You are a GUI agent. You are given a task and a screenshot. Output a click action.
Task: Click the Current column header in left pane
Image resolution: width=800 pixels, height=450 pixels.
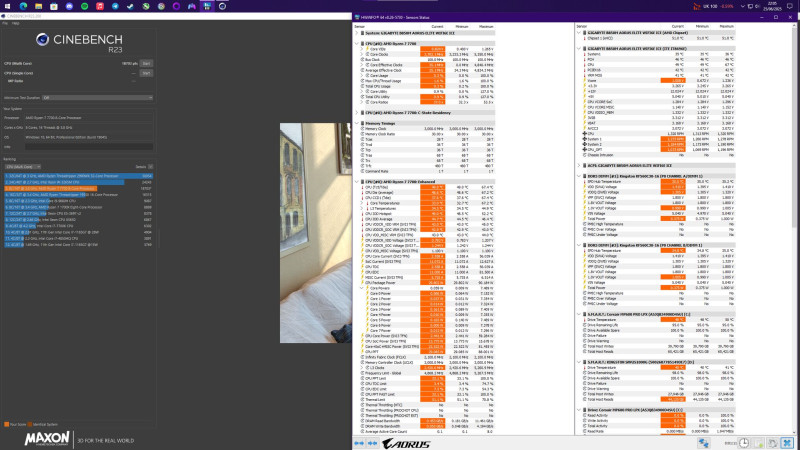[x=437, y=27]
